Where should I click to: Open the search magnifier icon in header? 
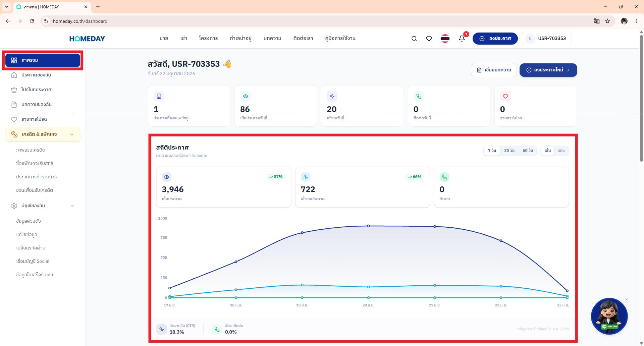pyautogui.click(x=414, y=39)
